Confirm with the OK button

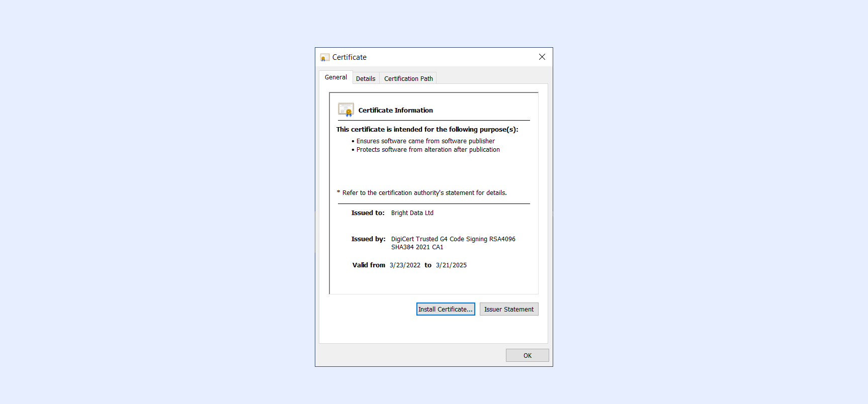[x=528, y=355]
